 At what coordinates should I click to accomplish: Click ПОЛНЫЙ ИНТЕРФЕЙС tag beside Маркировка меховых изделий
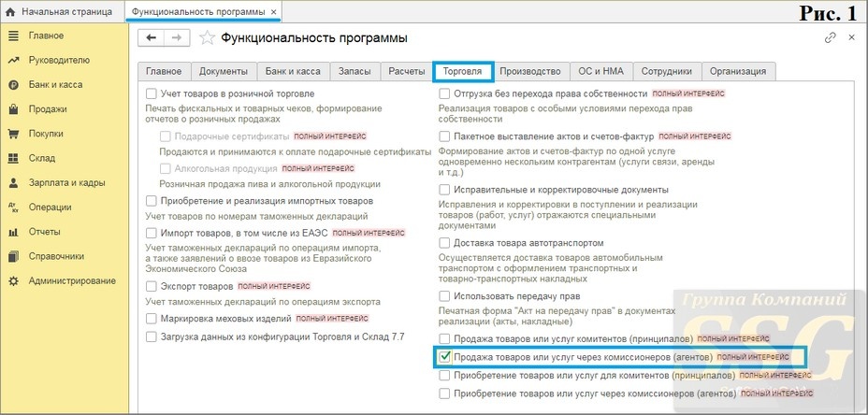point(332,319)
